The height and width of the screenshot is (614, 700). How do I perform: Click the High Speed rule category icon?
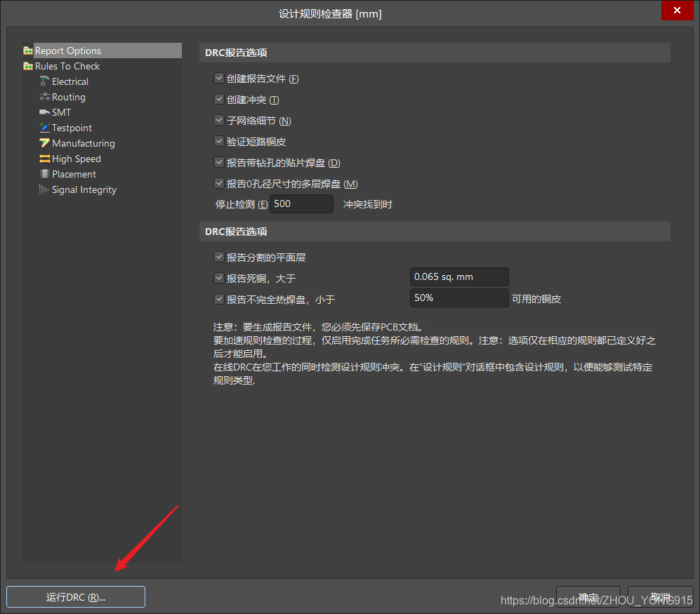(45, 159)
